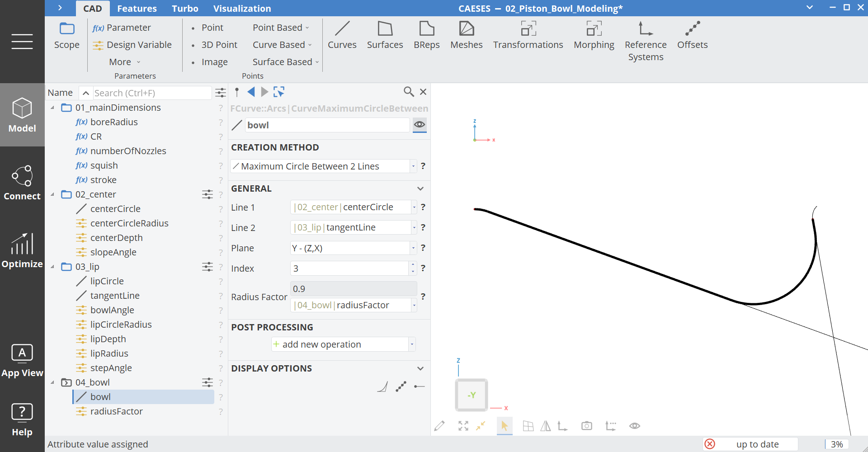The image size is (868, 452).
Task: Collapse the GENERAL section
Action: point(420,188)
